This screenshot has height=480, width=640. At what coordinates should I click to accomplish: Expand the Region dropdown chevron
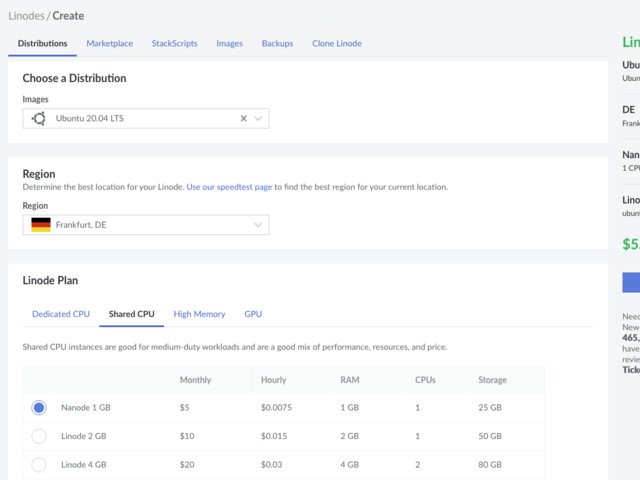click(x=258, y=225)
